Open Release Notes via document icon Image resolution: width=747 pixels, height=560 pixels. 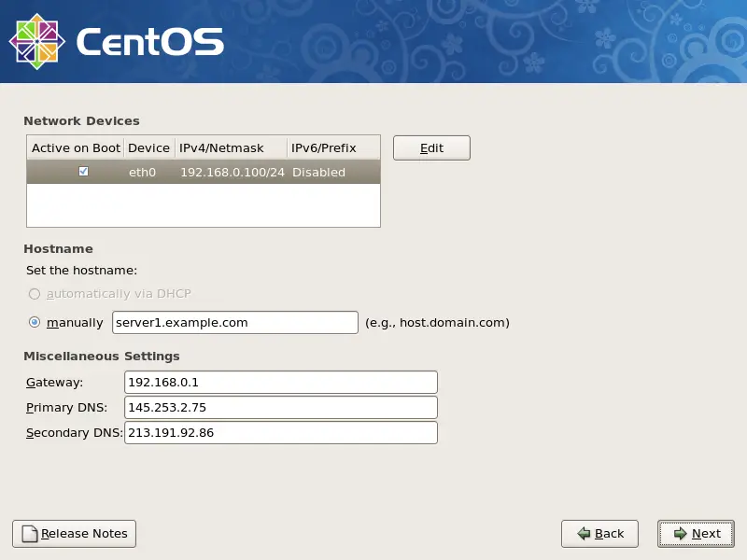pos(30,534)
